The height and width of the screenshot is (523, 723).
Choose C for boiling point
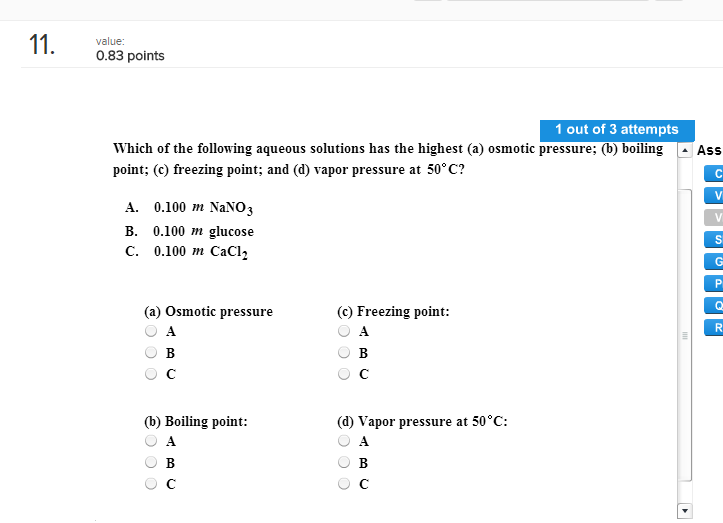tap(151, 485)
